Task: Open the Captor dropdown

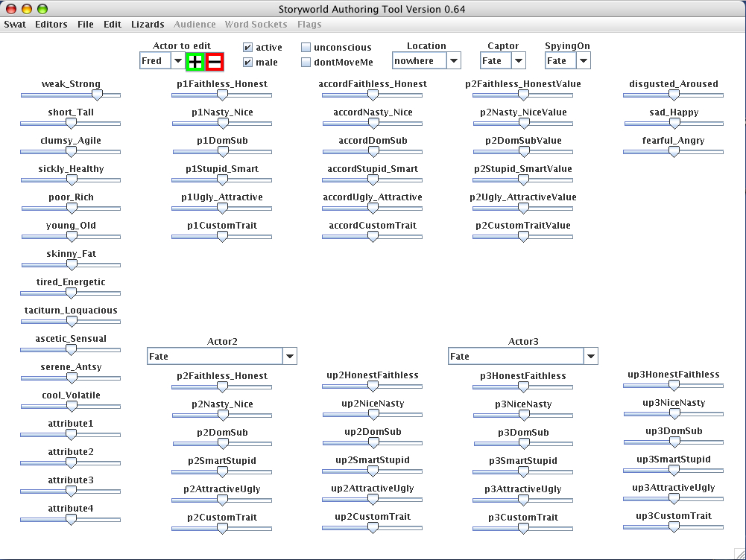Action: [518, 61]
